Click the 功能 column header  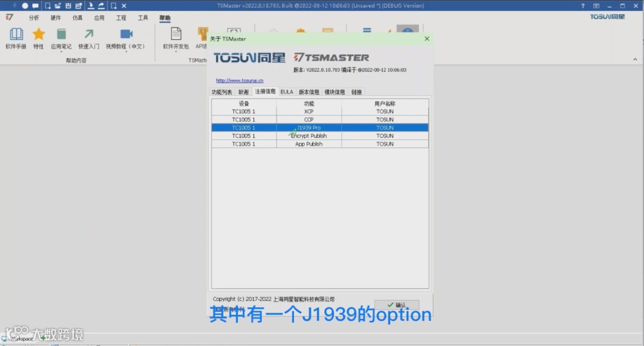coord(309,103)
